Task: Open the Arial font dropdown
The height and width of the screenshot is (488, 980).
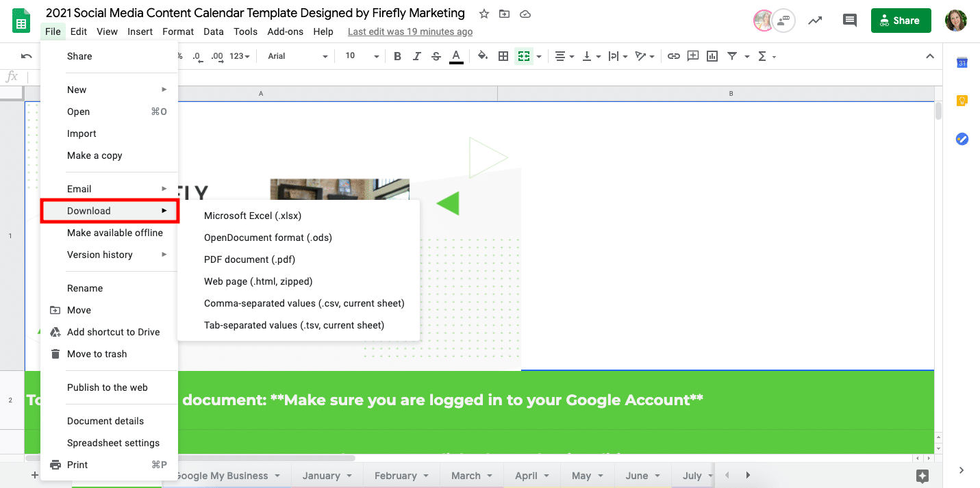Action: [298, 56]
